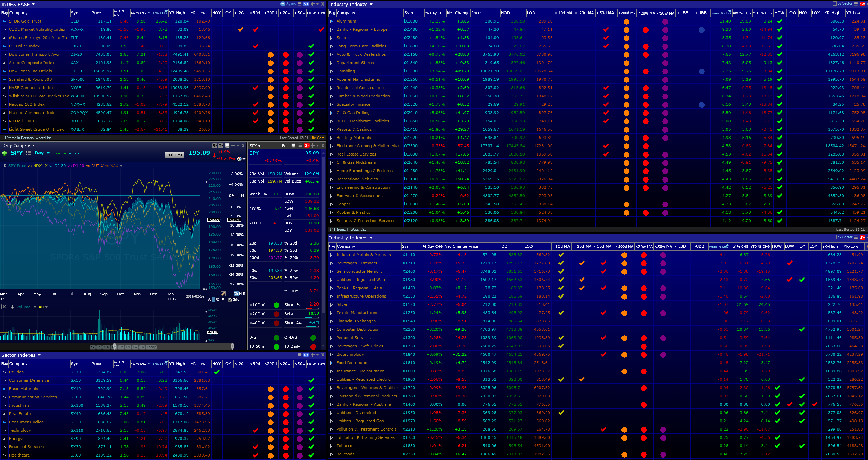The image size is (868, 460).
Task: Select the pencil drawing tool on chart
Action: 223,294
